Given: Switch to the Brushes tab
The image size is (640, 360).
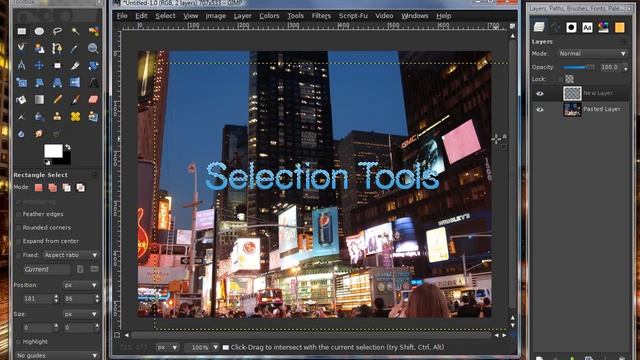Looking at the screenshot, I should 571,27.
